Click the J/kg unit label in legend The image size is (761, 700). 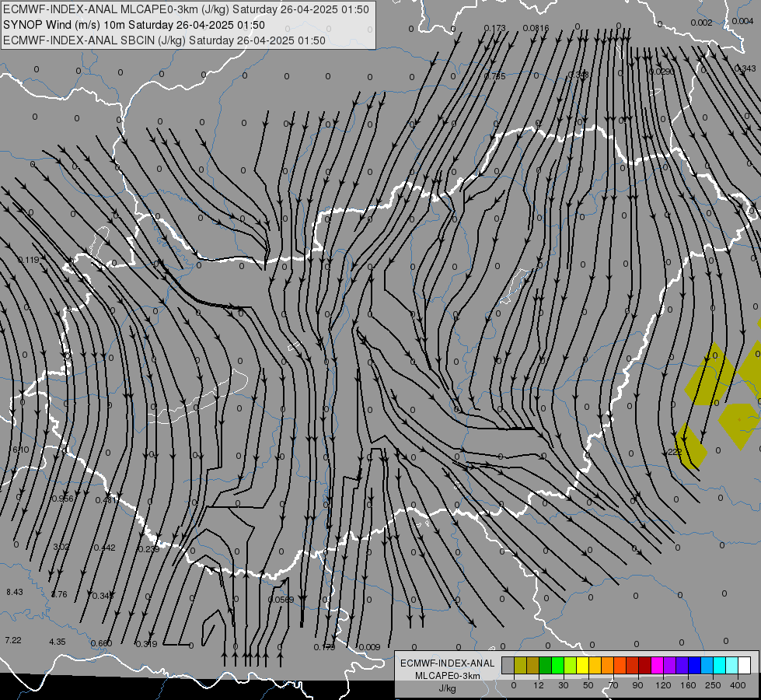pos(448,688)
